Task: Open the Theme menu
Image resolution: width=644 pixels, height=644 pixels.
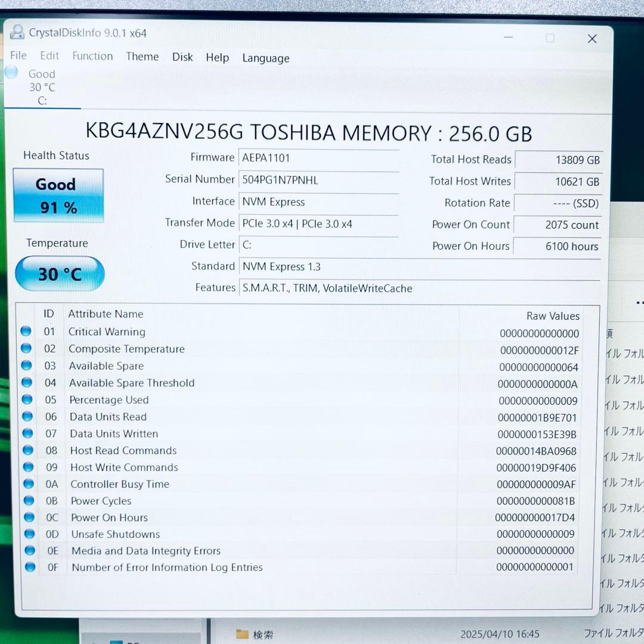Action: pyautogui.click(x=142, y=57)
